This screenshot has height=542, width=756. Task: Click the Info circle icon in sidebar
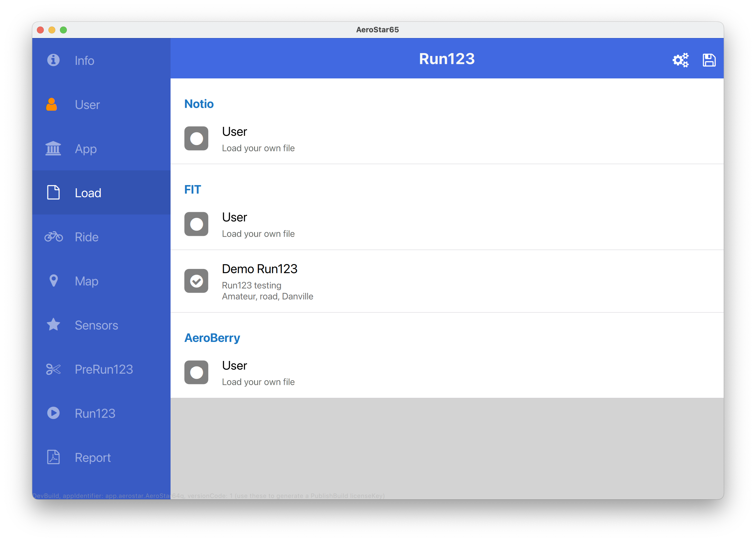point(53,60)
